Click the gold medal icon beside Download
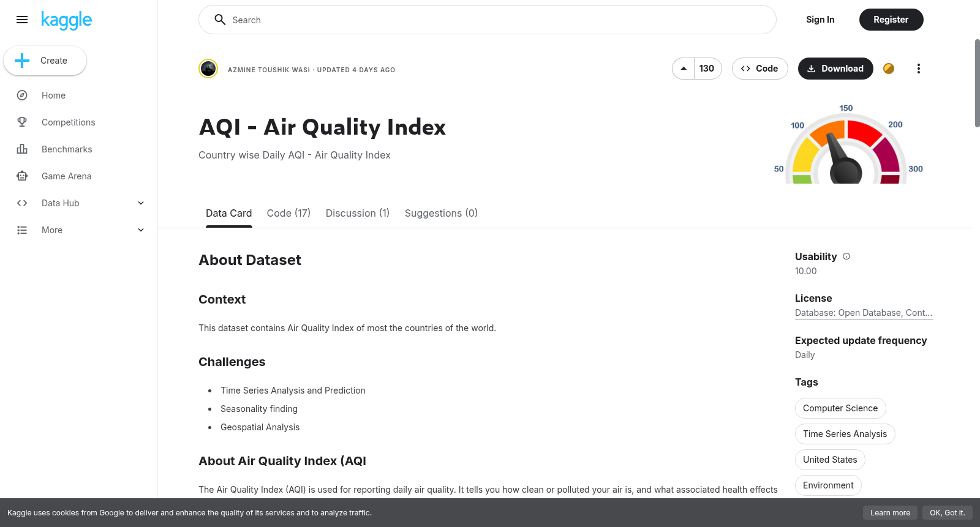Screen dimensions: 980x527 889,69
